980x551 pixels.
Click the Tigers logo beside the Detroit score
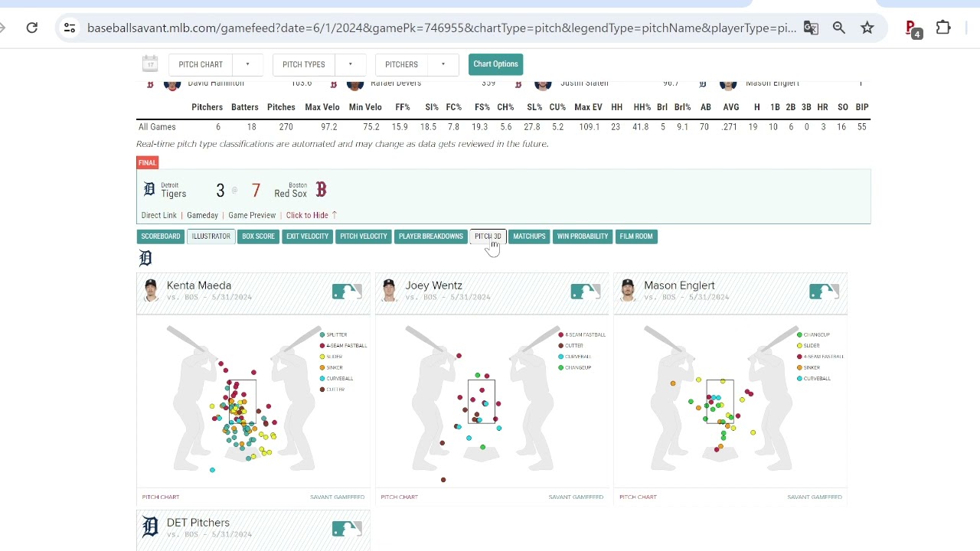149,189
